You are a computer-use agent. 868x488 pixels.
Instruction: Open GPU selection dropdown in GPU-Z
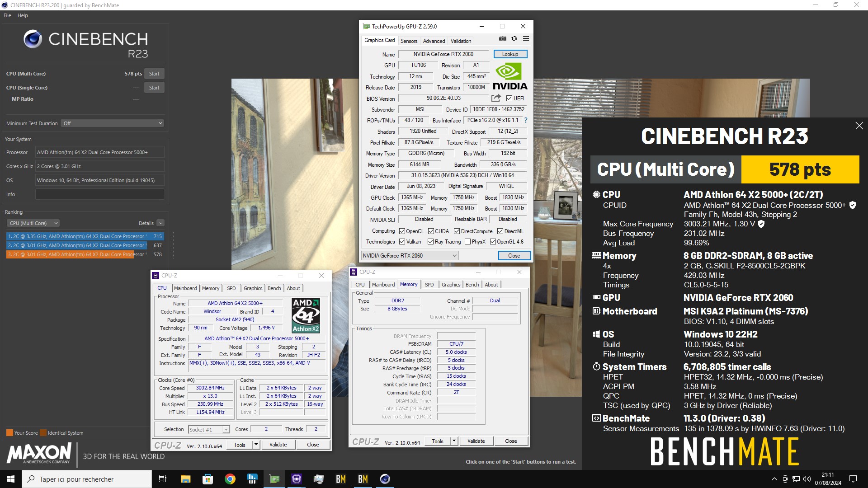pos(410,256)
